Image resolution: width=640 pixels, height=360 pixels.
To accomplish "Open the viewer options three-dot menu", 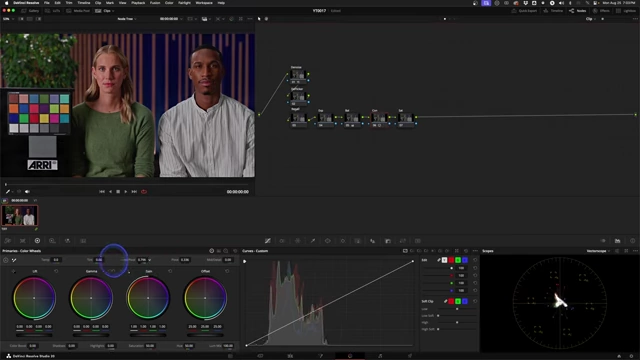I will click(x=250, y=19).
